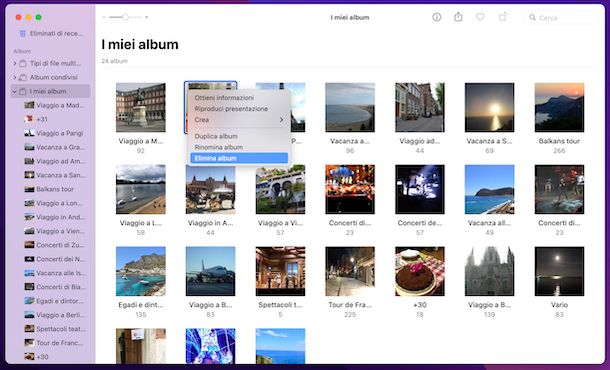Open the +30 cake album thumbnail
This screenshot has width=610, height=370.
pyautogui.click(x=419, y=271)
